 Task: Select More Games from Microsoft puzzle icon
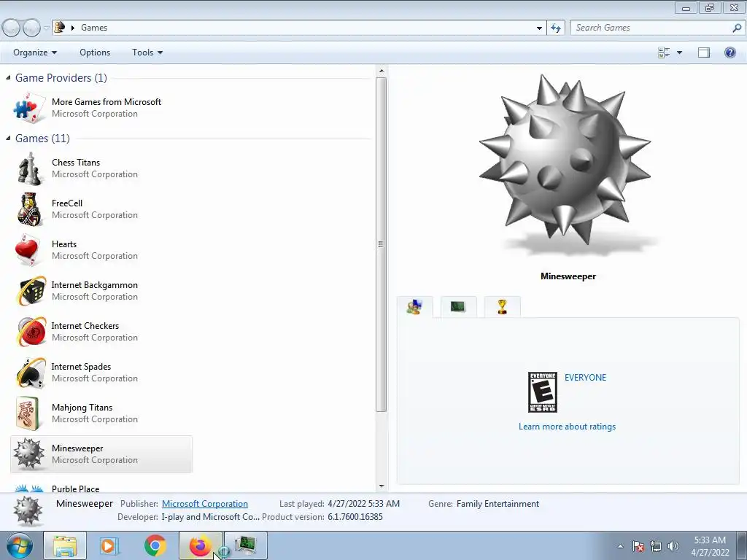(29, 108)
